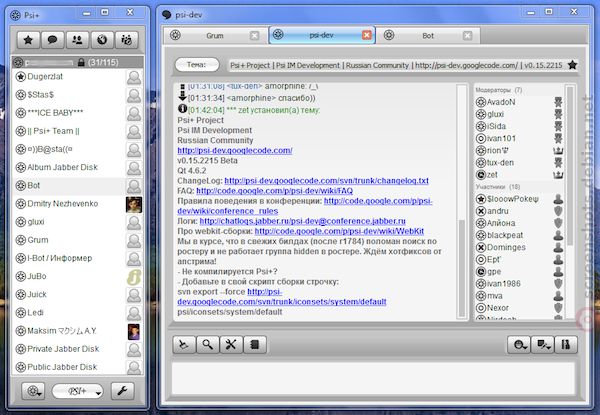Click the globe toolbar button in Psi+
The image size is (600, 415).
point(102,40)
